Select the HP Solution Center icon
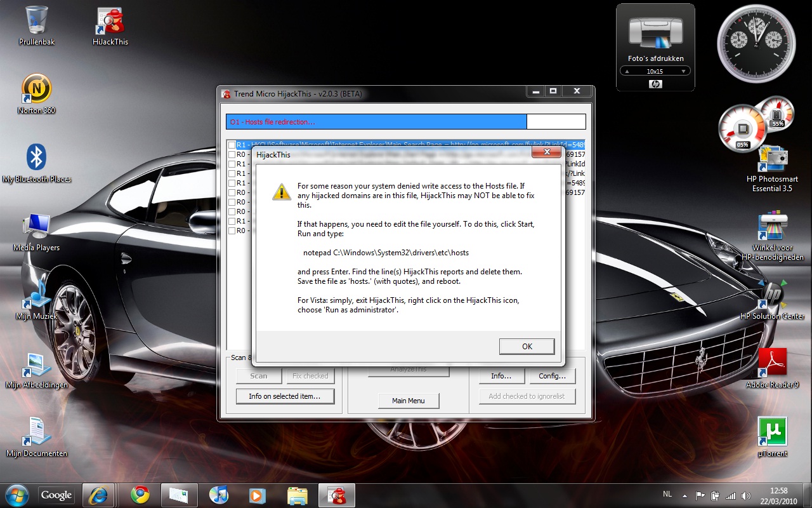The height and width of the screenshot is (508, 812). tap(773, 300)
